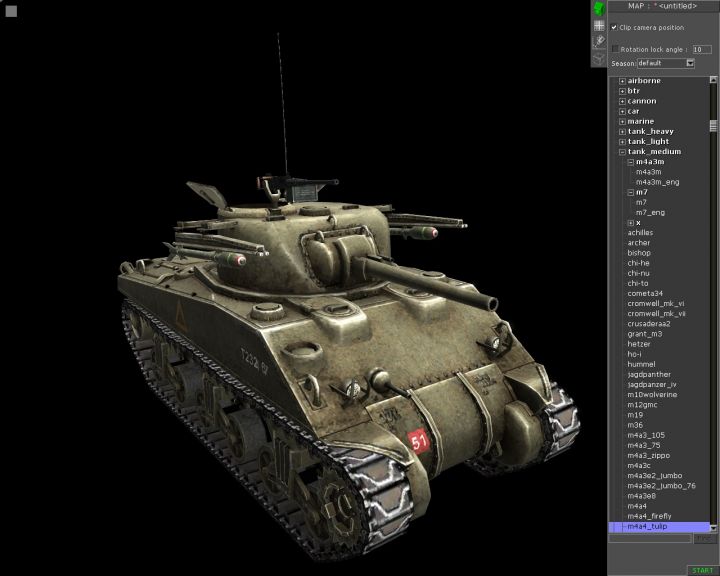Click scroll-up arrow of the entity list
This screenshot has height=576, width=720.
tap(713, 81)
